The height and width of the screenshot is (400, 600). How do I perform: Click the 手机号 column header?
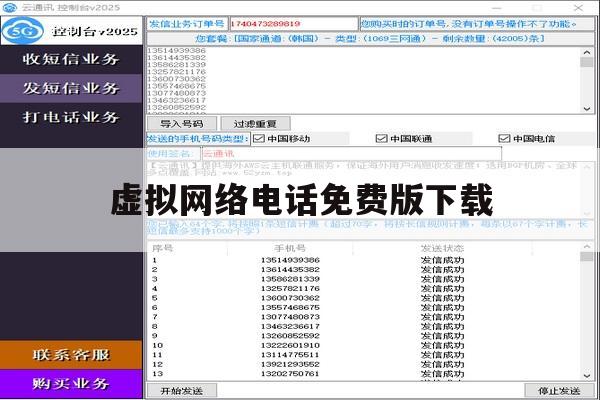tap(290, 248)
